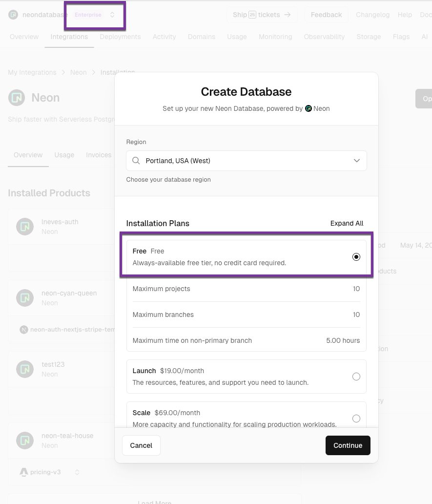The height and width of the screenshot is (504, 432).
Task: Go to the Observability tab
Action: pos(324,37)
